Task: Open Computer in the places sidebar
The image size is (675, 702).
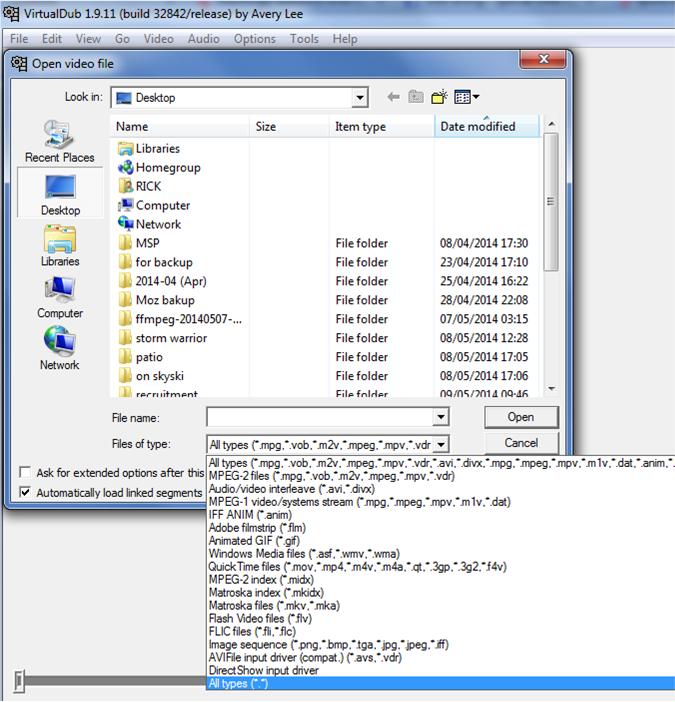Action: coord(60,297)
